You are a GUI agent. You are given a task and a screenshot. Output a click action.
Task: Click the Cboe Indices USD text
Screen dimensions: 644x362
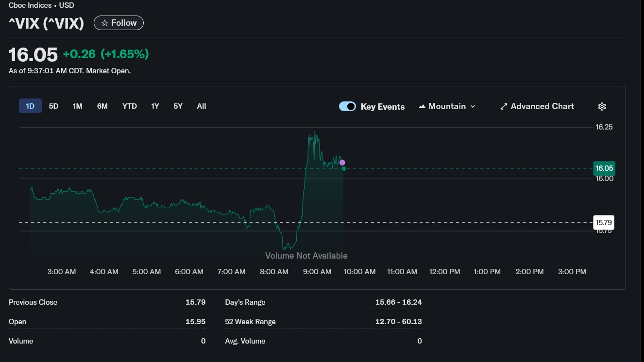(42, 5)
